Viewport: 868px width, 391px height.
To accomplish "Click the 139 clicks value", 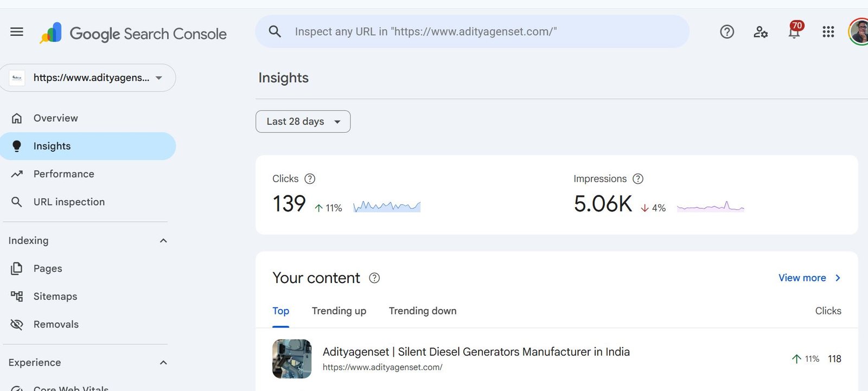I will (x=289, y=204).
